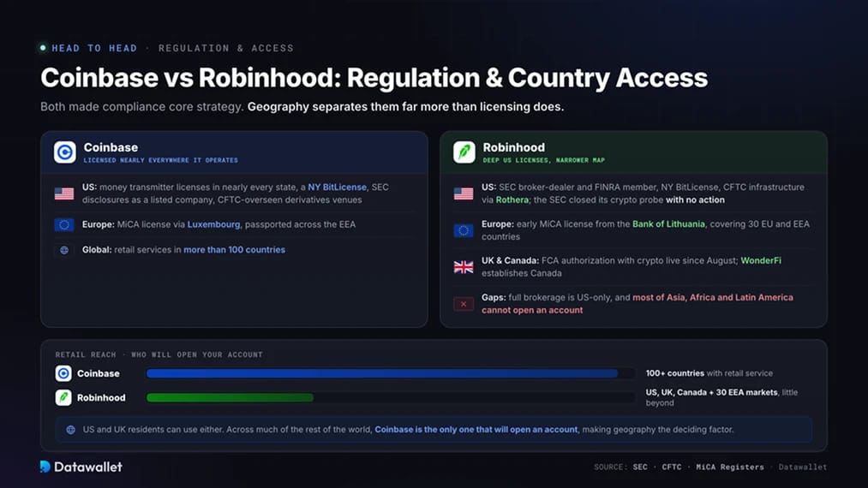
Task: Click the globe icon beside Global retail services
Action: click(64, 250)
